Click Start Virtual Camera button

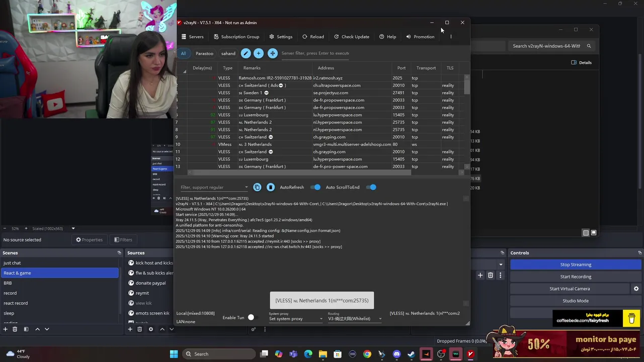pos(570,289)
